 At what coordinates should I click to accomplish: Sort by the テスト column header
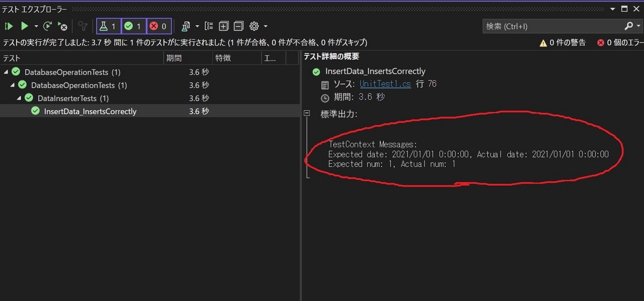(82, 58)
